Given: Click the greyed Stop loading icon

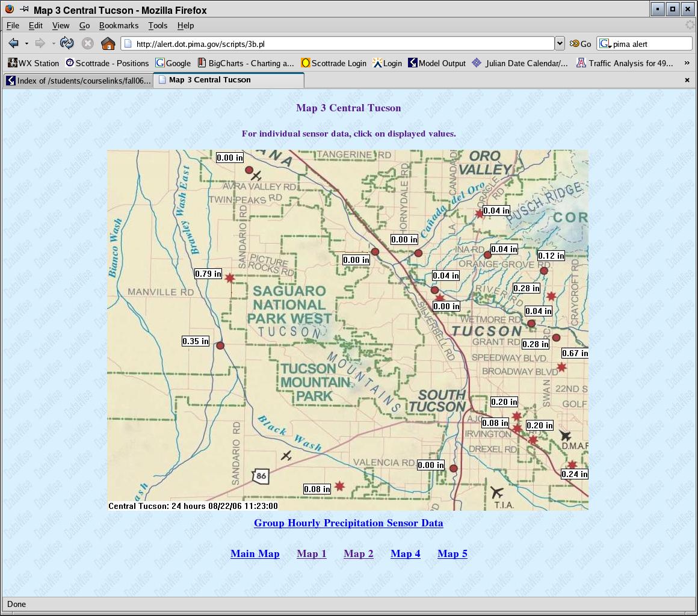Looking at the screenshot, I should (88, 43).
